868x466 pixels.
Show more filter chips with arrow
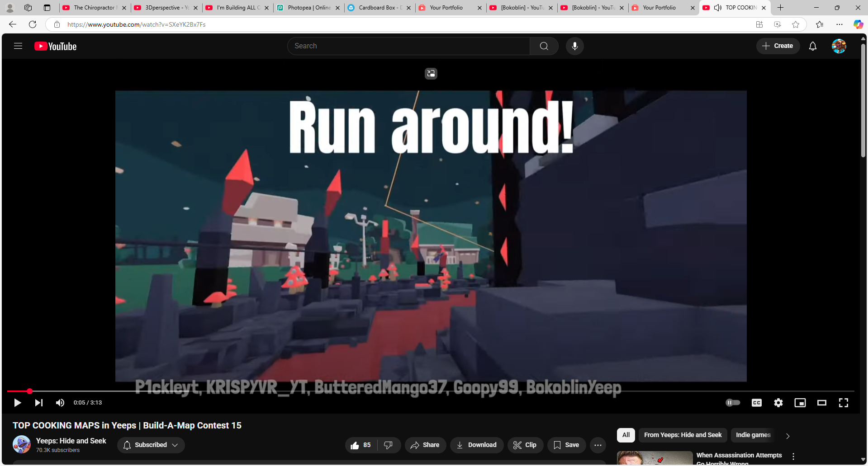pos(787,436)
